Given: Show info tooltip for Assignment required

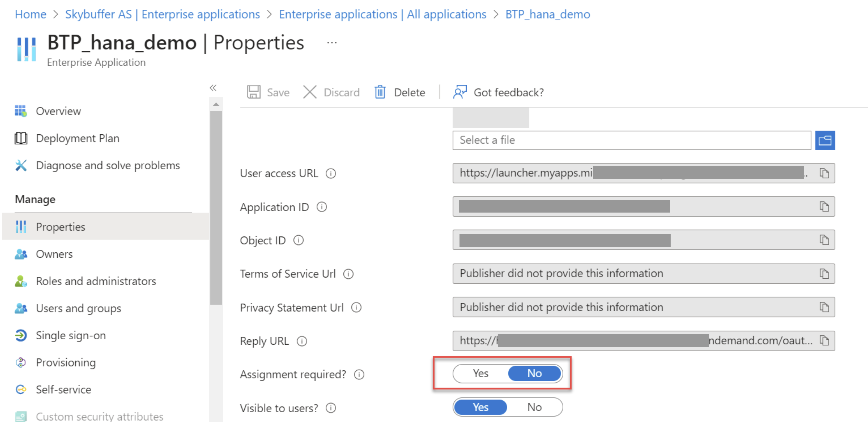Looking at the screenshot, I should 359,374.
